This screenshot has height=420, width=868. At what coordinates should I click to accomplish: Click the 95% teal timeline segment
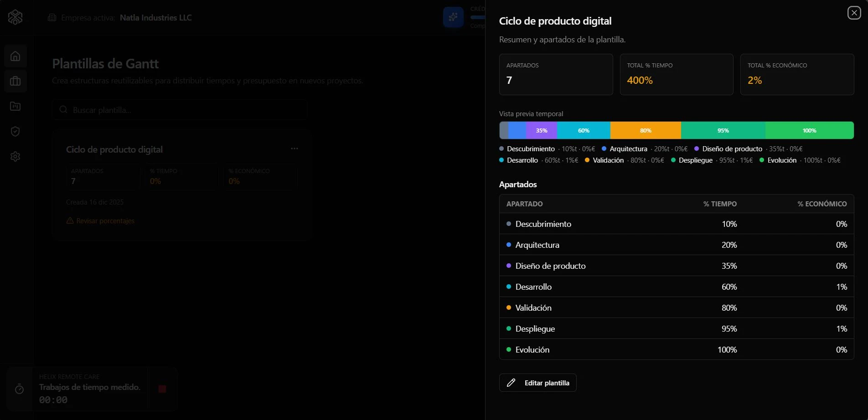tap(723, 130)
